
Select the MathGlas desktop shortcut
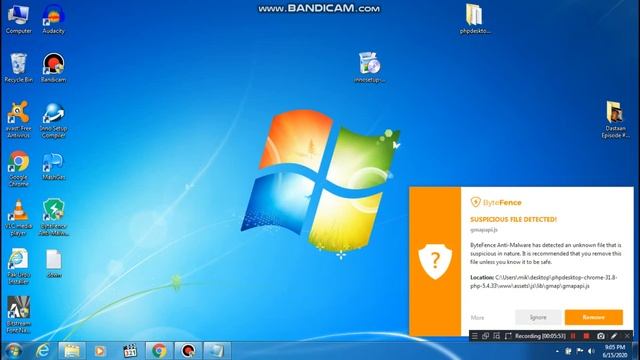[53, 167]
